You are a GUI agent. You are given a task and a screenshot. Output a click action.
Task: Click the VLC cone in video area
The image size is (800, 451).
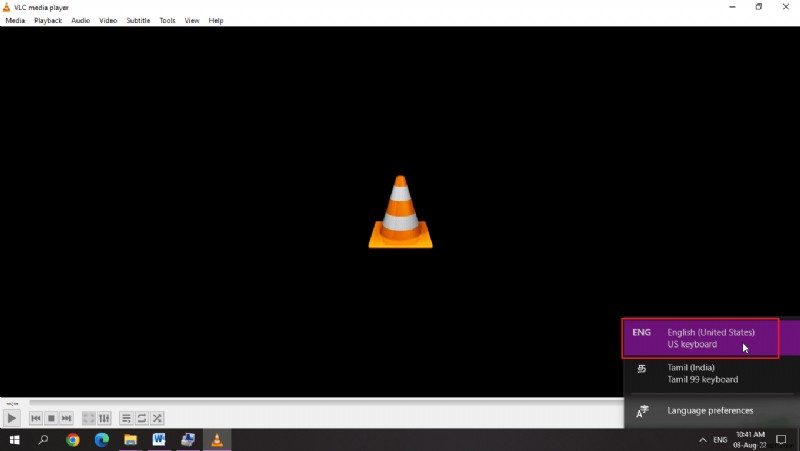(x=401, y=212)
